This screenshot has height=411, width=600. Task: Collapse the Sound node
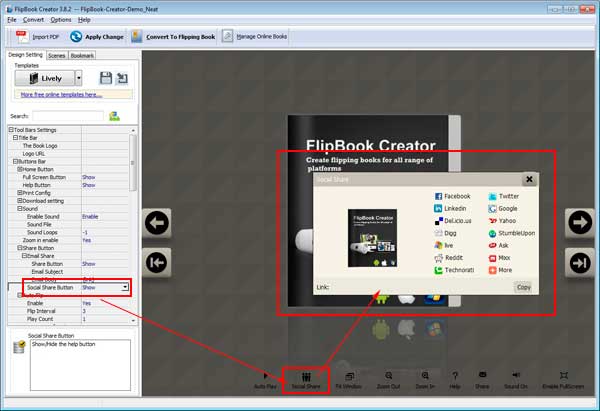point(20,209)
